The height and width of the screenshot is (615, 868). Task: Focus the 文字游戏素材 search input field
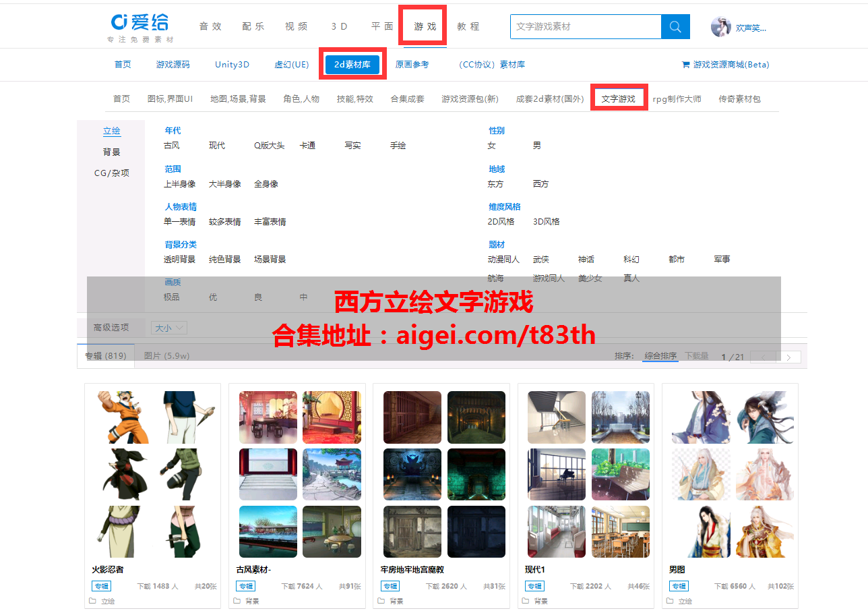[586, 26]
